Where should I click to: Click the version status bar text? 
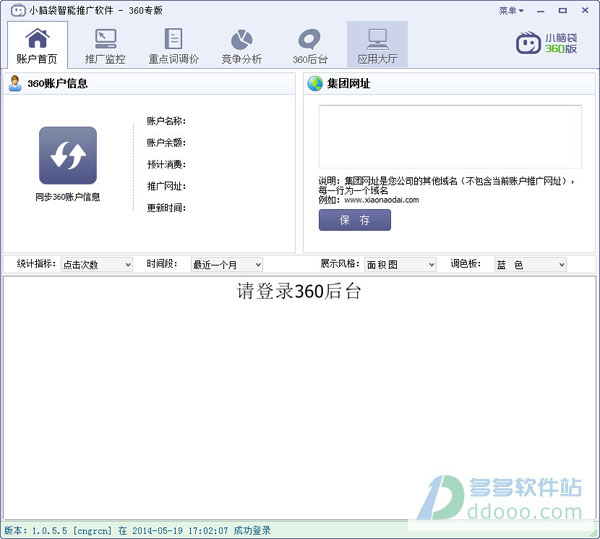click(x=138, y=531)
